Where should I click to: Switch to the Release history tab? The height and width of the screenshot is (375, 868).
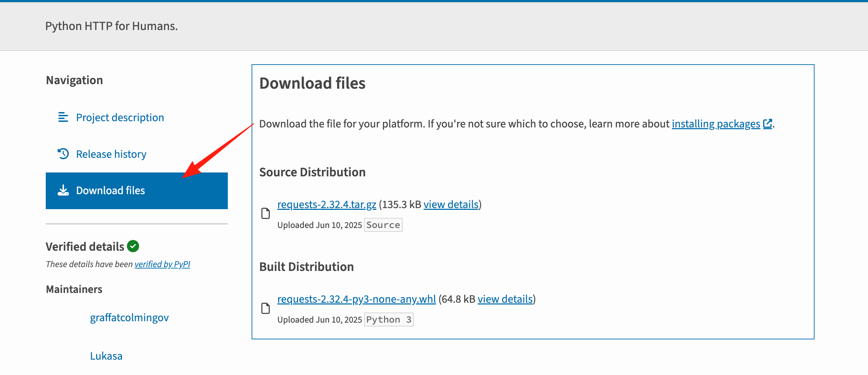coord(111,154)
